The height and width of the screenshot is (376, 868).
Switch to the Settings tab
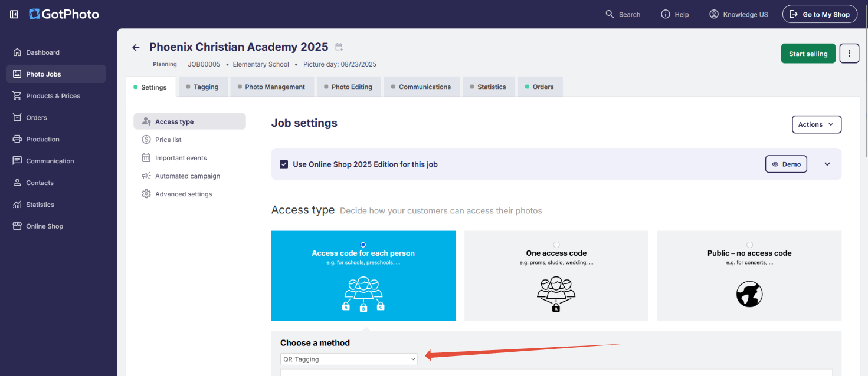tap(150, 87)
